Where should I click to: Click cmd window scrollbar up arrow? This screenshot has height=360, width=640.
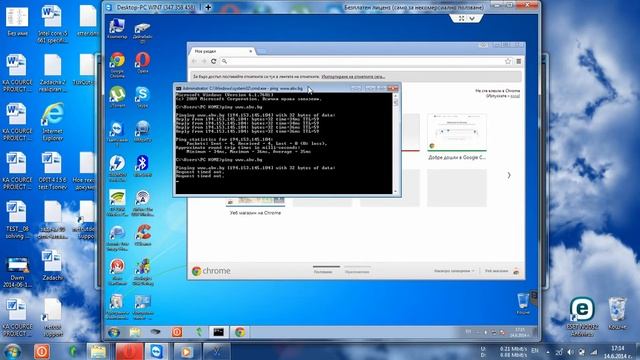[395, 96]
